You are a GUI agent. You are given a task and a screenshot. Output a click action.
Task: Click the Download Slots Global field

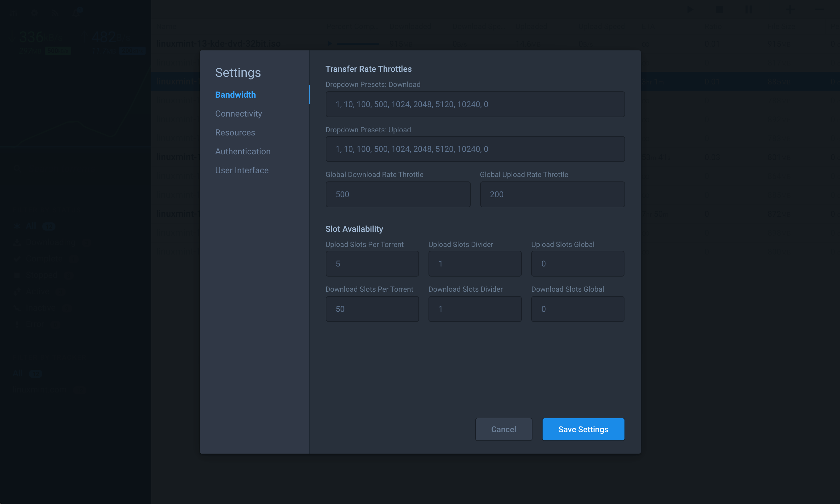[x=578, y=309]
